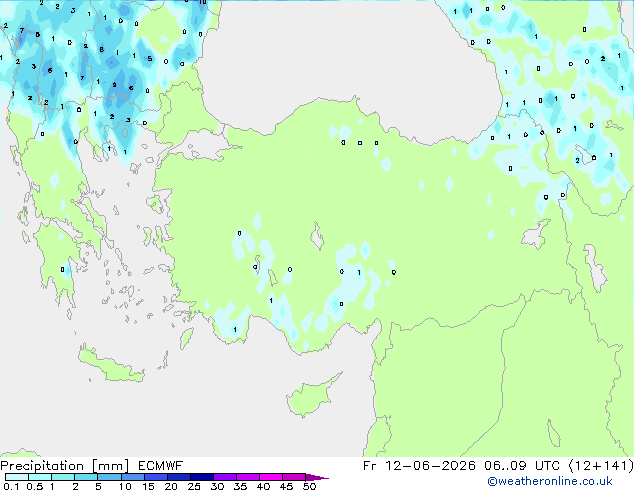Click the legend swatch between 0.5 and 1
634x490 pixels.
(x=40, y=477)
